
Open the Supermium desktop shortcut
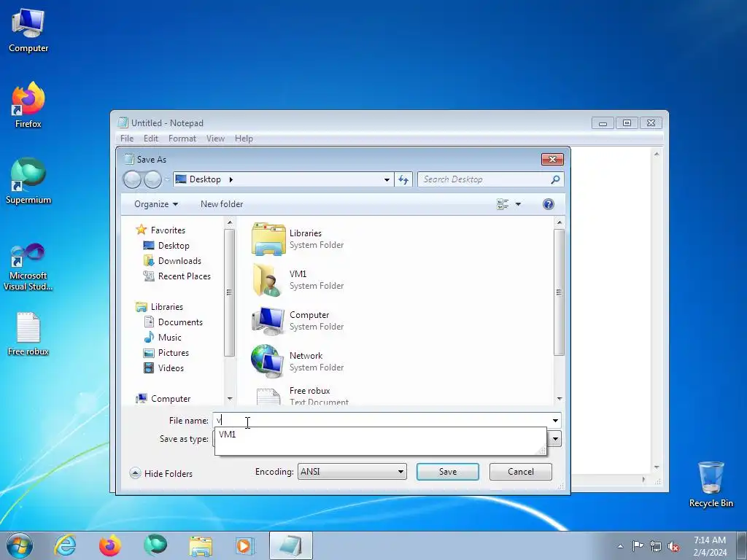pyautogui.click(x=28, y=181)
